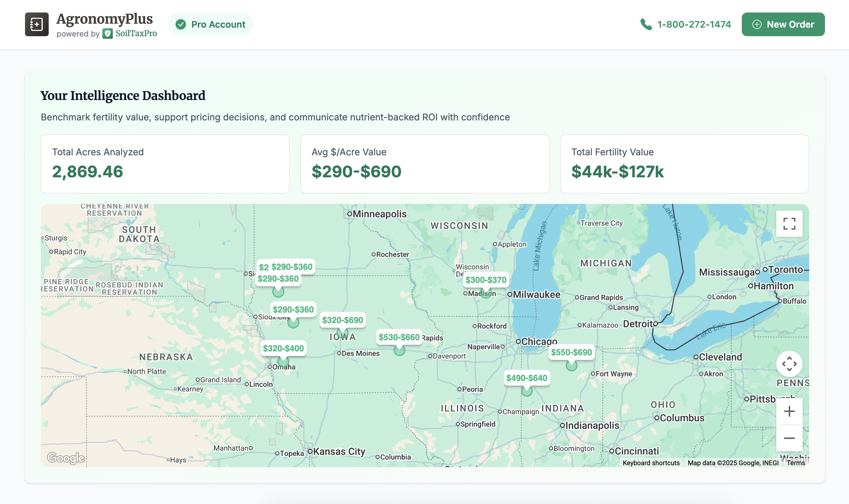Select the $320-$400 marker near Omaha
This screenshot has width=849, height=504.
pos(283,348)
